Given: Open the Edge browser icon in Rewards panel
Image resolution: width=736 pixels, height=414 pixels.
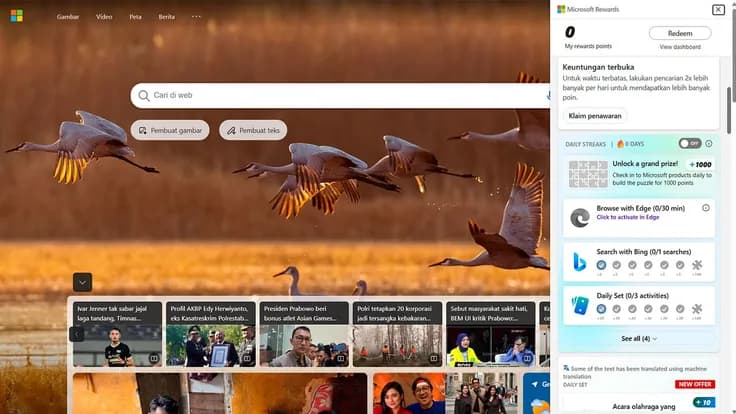Looking at the screenshot, I should 580,218.
